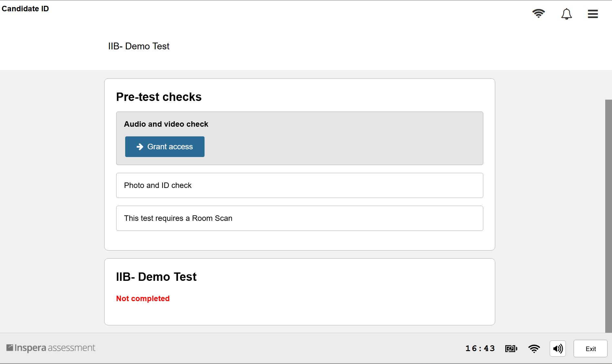Click the Not completed status text
Screen dimensions: 612x364
click(143, 299)
